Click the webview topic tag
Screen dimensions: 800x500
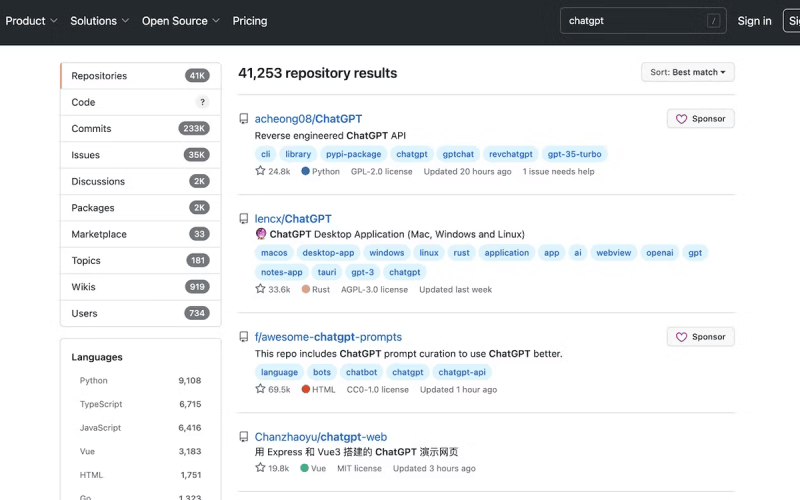[x=614, y=253]
